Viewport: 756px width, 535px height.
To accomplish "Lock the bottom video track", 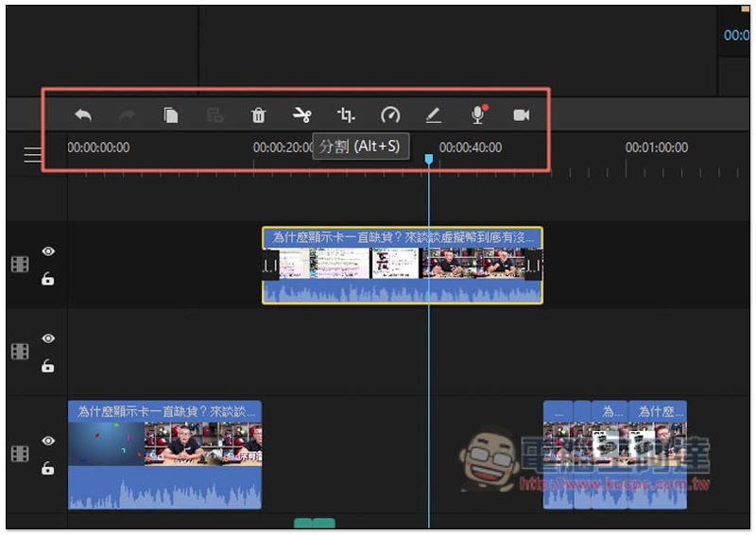I will [48, 469].
